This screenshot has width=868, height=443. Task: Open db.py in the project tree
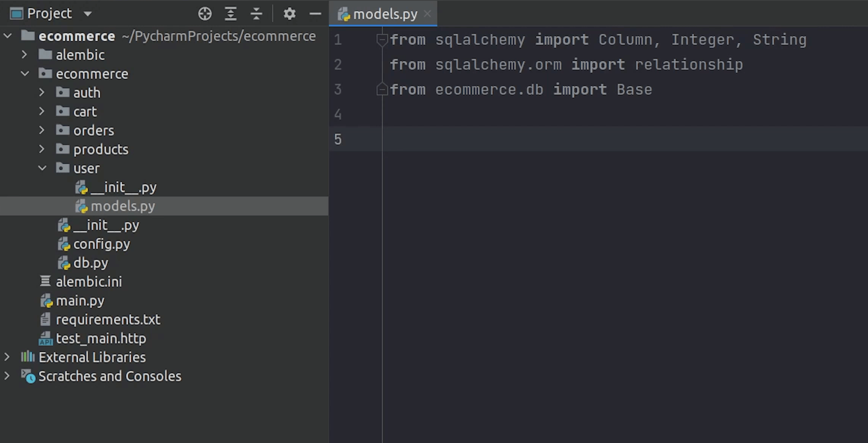pyautogui.click(x=90, y=263)
